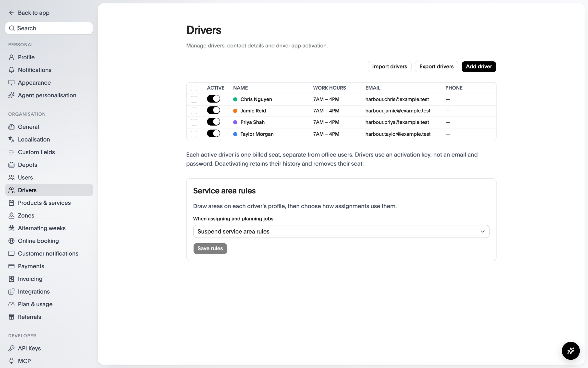
Task: Click the Referrals gift icon
Action: point(11,317)
